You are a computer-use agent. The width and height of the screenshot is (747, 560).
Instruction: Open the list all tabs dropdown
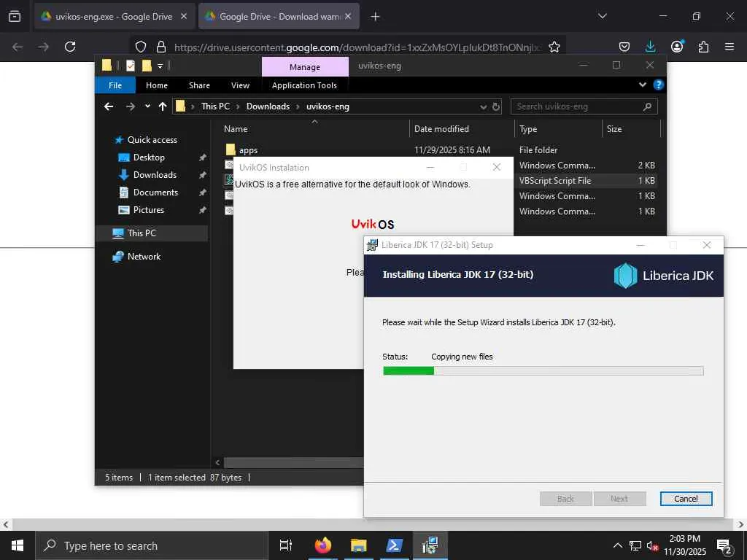(602, 16)
